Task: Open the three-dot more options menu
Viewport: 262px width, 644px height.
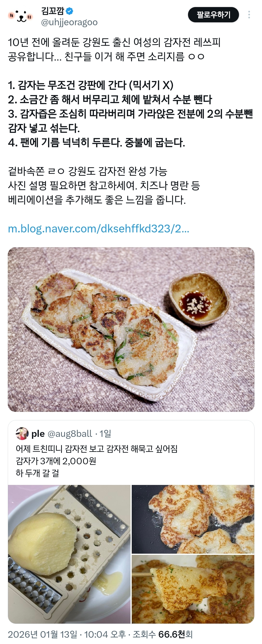Action: point(249,15)
